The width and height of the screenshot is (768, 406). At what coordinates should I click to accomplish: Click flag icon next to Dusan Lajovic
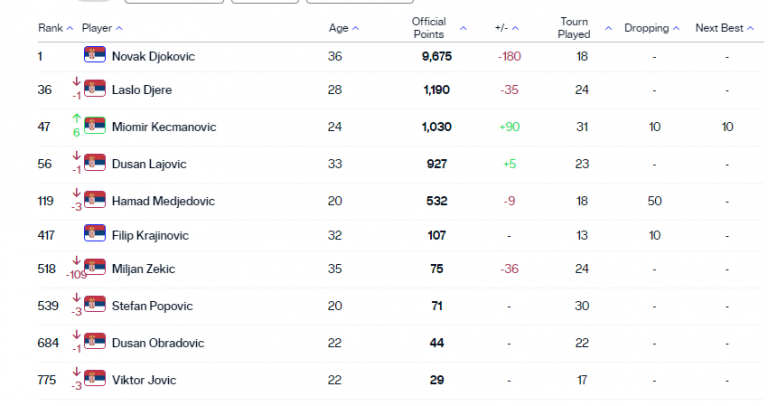(95, 163)
